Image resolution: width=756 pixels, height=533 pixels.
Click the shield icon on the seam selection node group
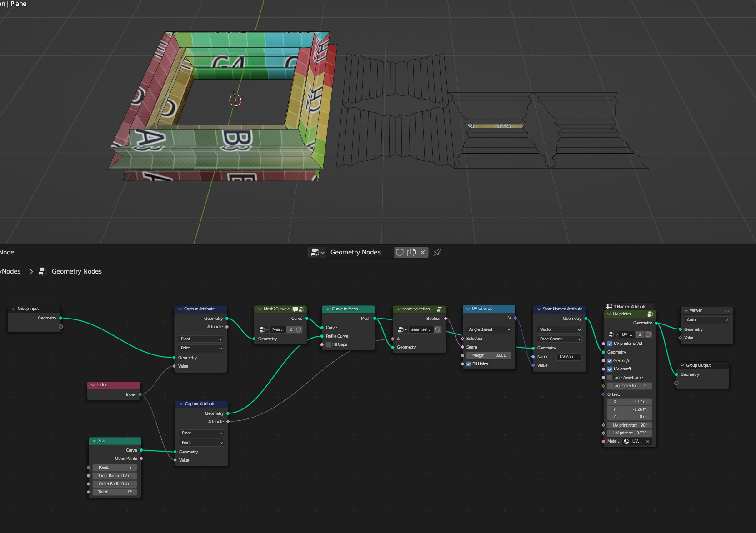437,329
